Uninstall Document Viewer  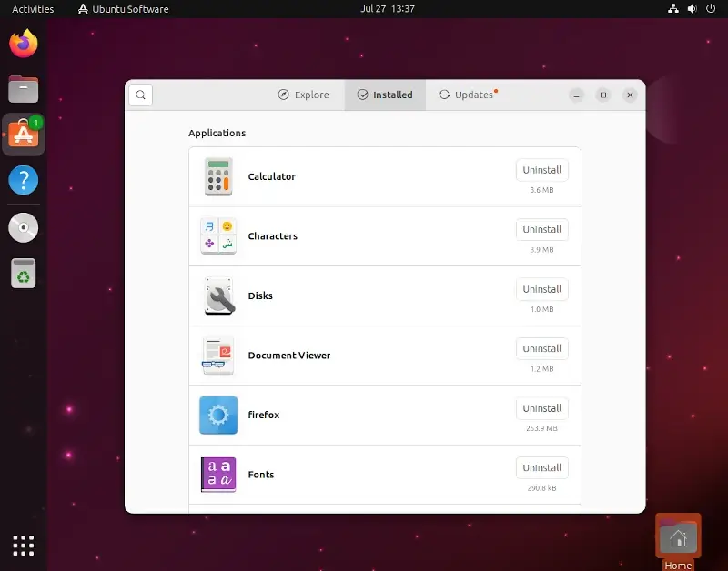tap(541, 349)
